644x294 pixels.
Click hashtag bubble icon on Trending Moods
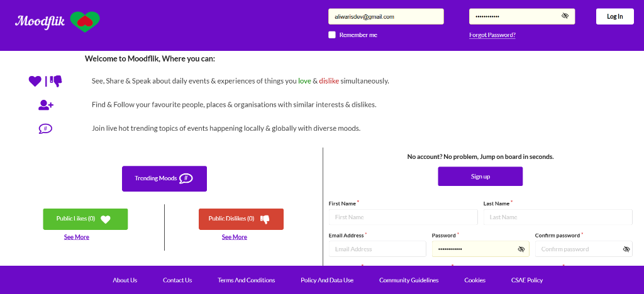(x=186, y=178)
